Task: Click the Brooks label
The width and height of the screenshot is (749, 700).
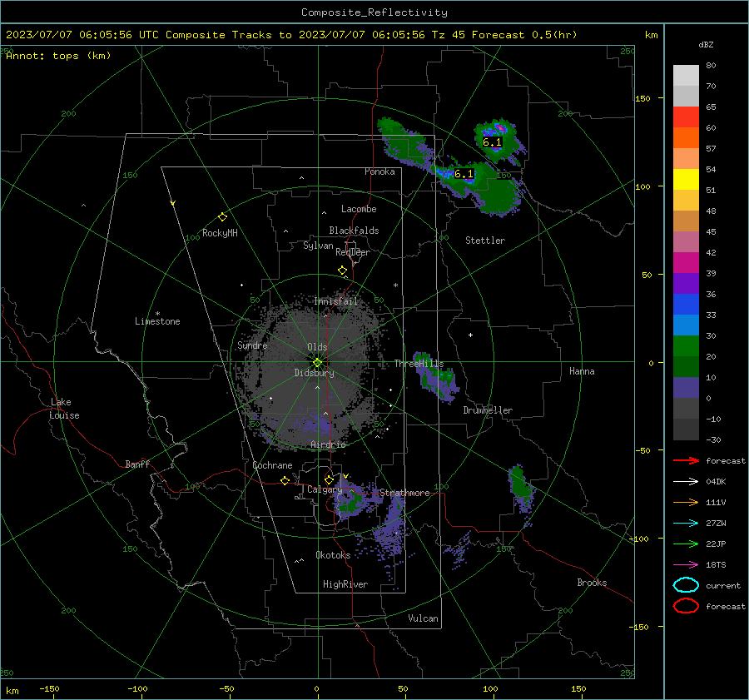Action: 592,583
